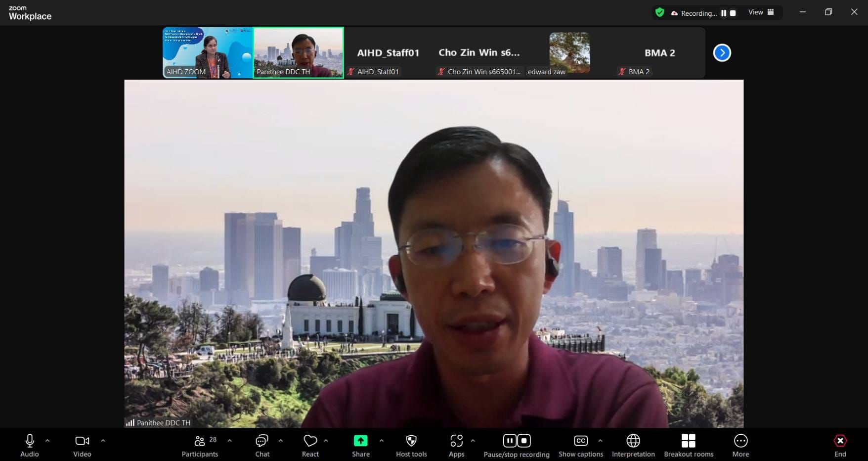Toggle Show captions button

580,446
